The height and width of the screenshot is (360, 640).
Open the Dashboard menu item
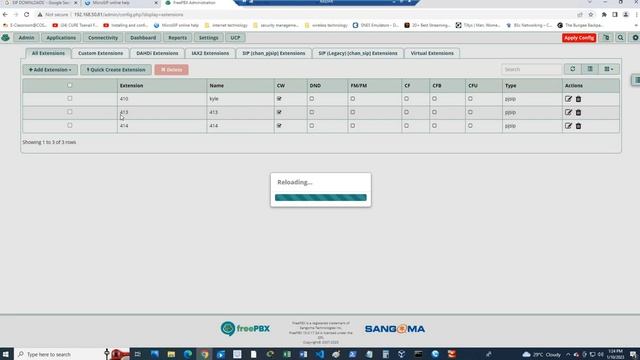point(143,38)
